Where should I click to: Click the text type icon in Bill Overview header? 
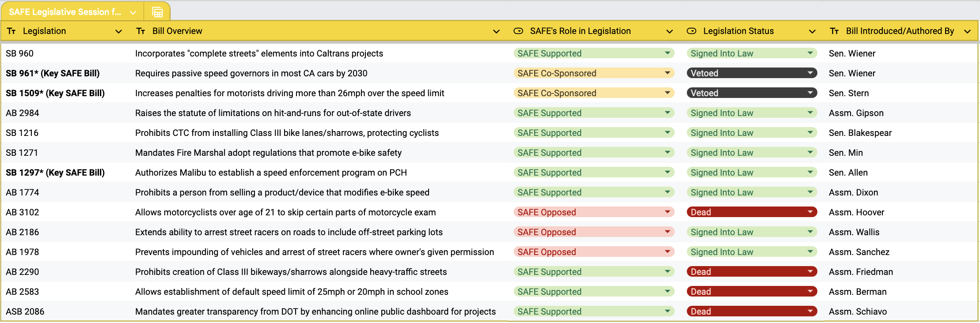pyautogui.click(x=141, y=31)
